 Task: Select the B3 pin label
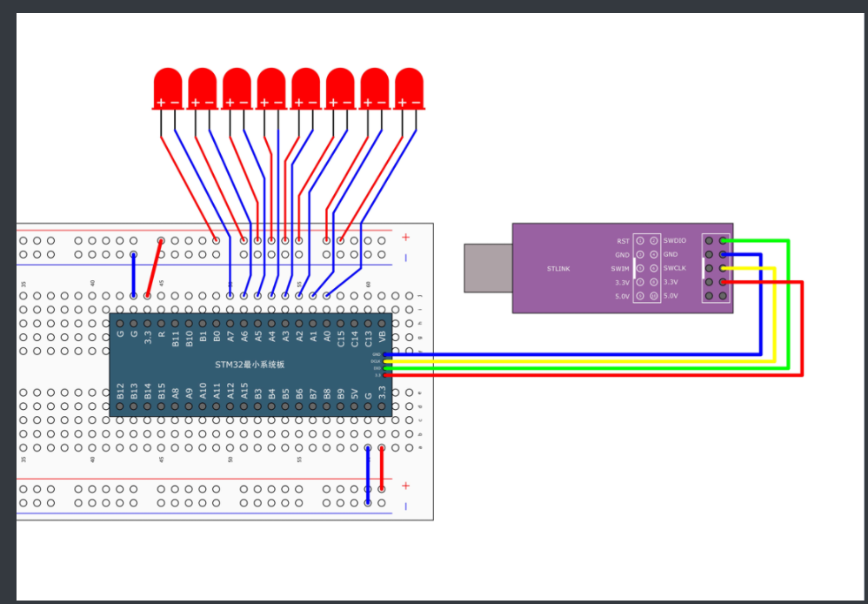[x=258, y=393]
